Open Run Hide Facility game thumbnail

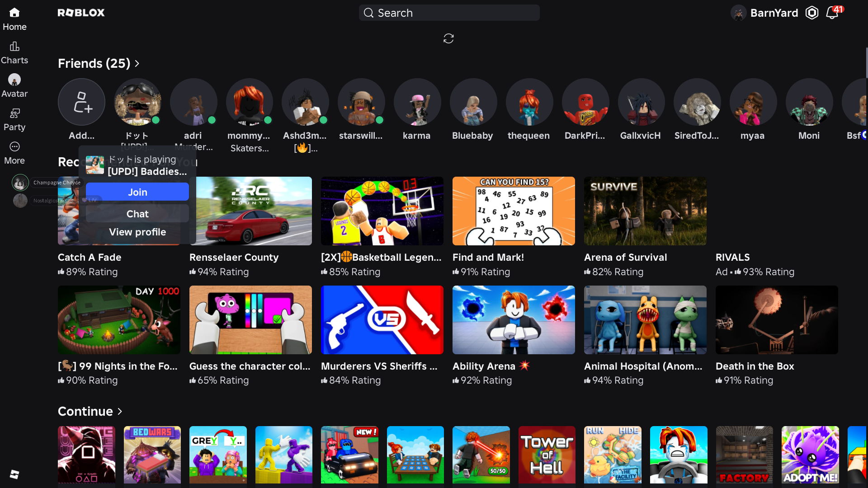[x=613, y=455]
